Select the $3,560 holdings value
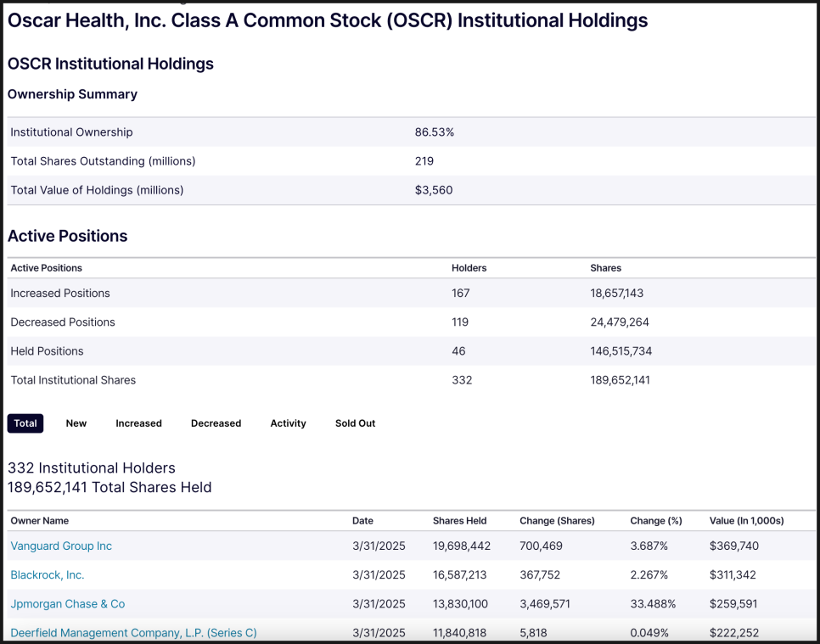This screenshot has width=820, height=644. click(434, 190)
